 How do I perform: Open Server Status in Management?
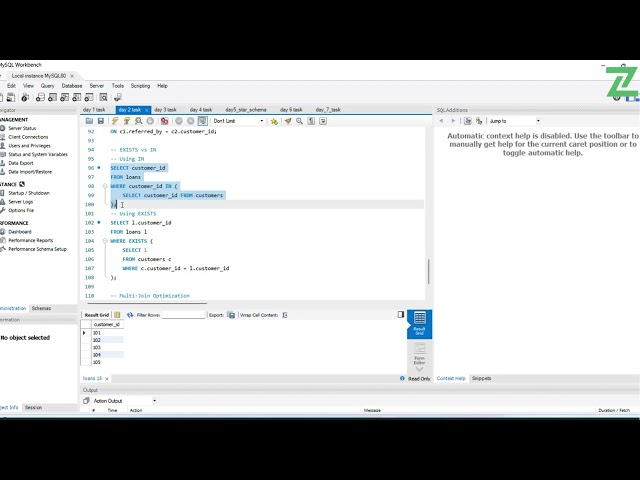(22, 128)
